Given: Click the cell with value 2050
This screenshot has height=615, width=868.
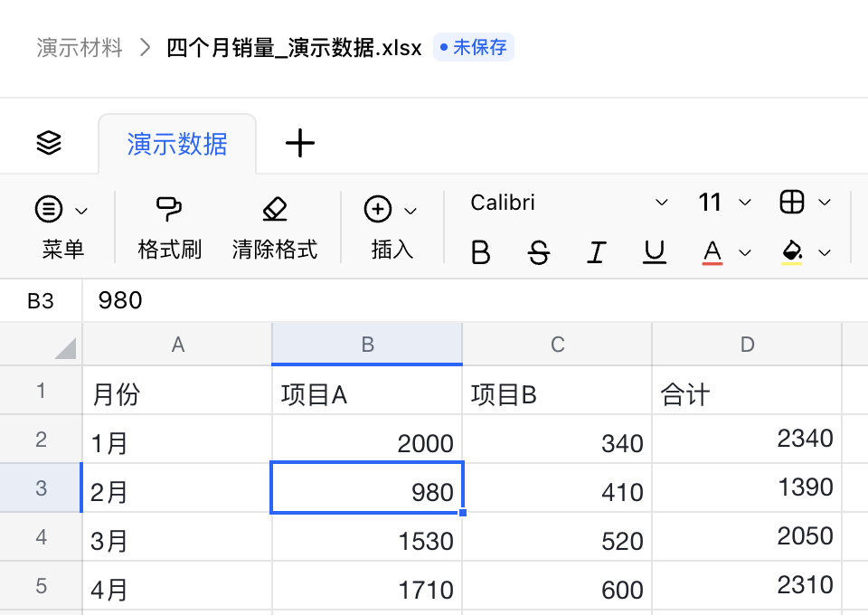Looking at the screenshot, I should pos(747,536).
